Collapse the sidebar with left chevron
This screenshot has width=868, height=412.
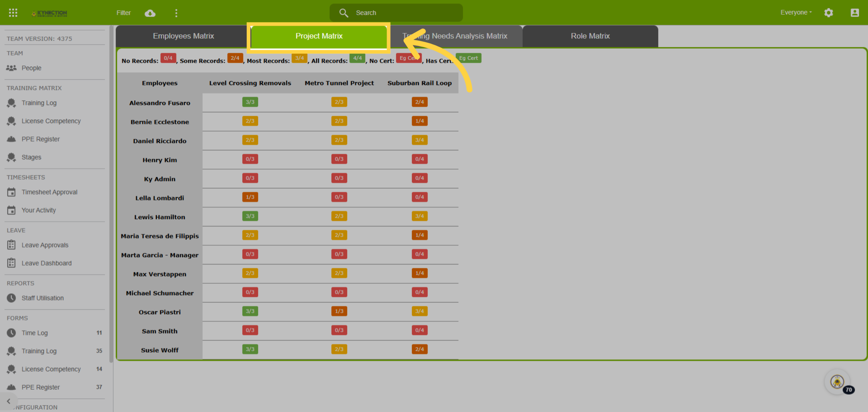[9, 401]
